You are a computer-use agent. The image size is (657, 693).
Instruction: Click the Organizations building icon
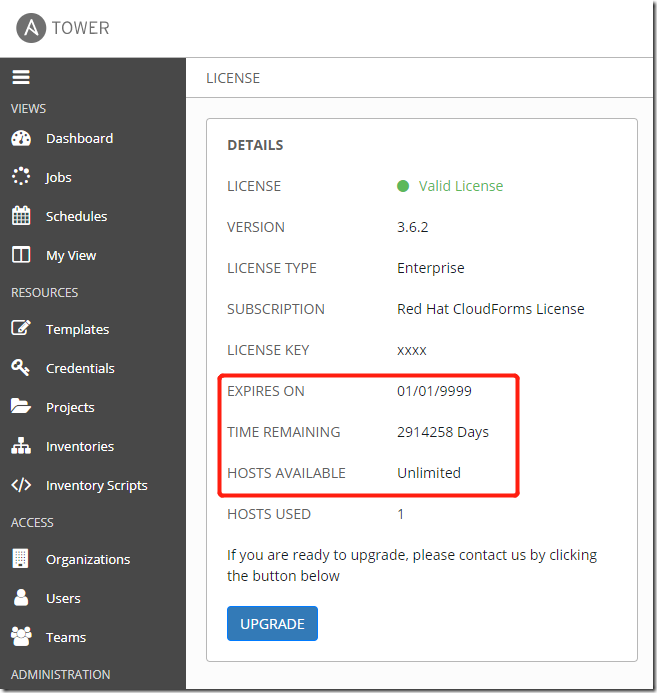20,558
